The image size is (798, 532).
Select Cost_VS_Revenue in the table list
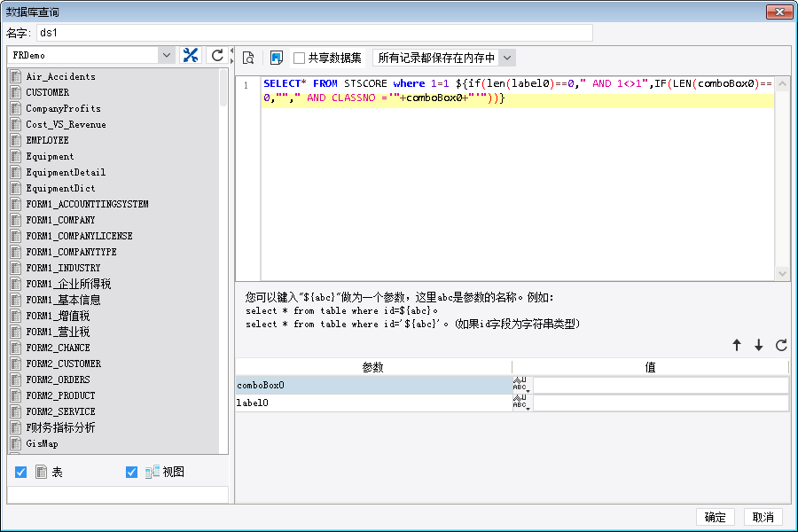coord(66,124)
